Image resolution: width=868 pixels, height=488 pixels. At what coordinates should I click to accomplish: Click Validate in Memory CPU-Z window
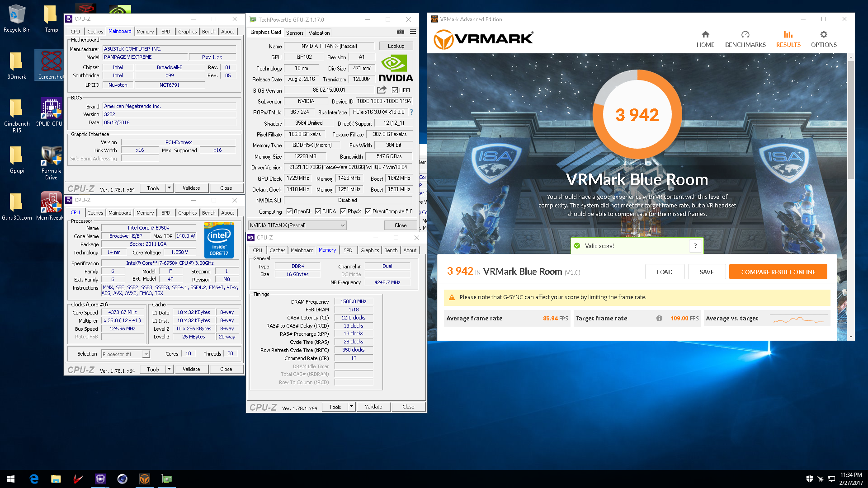(x=373, y=407)
